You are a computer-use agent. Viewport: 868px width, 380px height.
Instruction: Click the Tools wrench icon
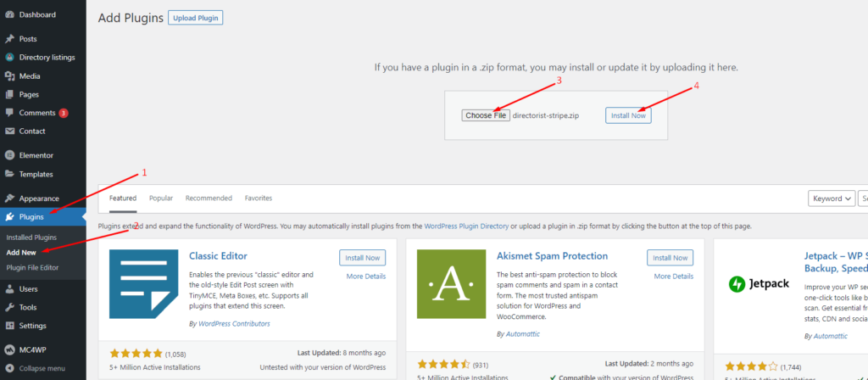click(9, 307)
